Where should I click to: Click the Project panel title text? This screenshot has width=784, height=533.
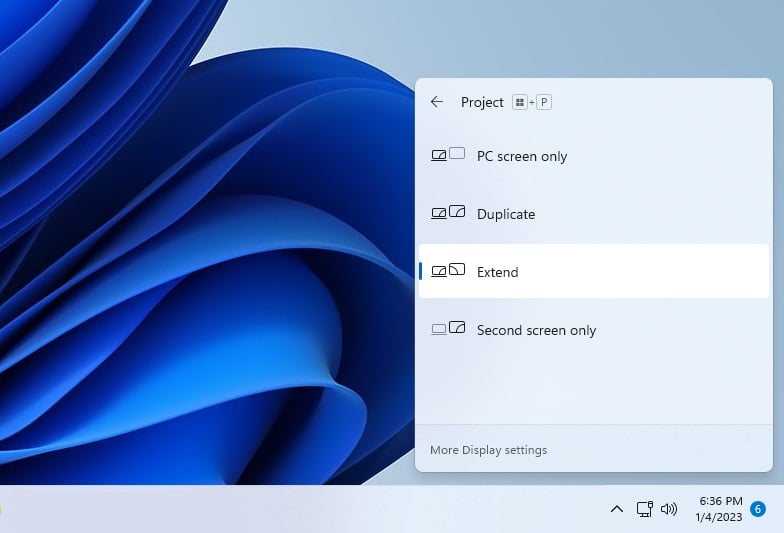tap(482, 102)
